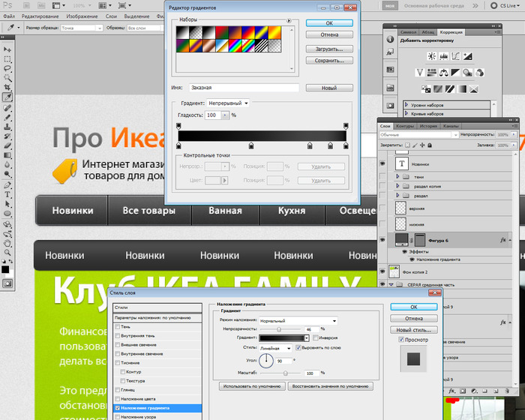Select the Spot Healing Brush tool
Screen dimensions: 525x420
[x=7, y=108]
